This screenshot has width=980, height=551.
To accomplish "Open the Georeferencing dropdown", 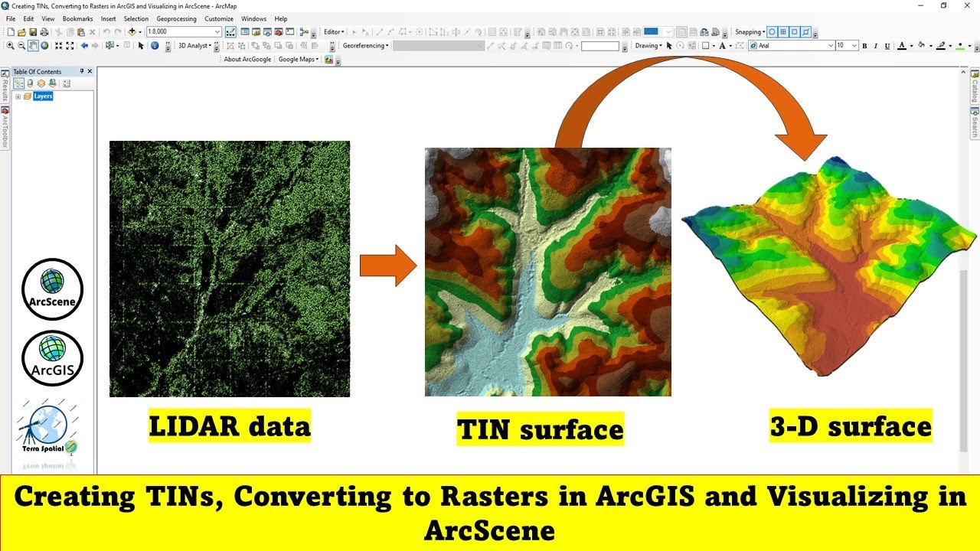I will click(366, 46).
